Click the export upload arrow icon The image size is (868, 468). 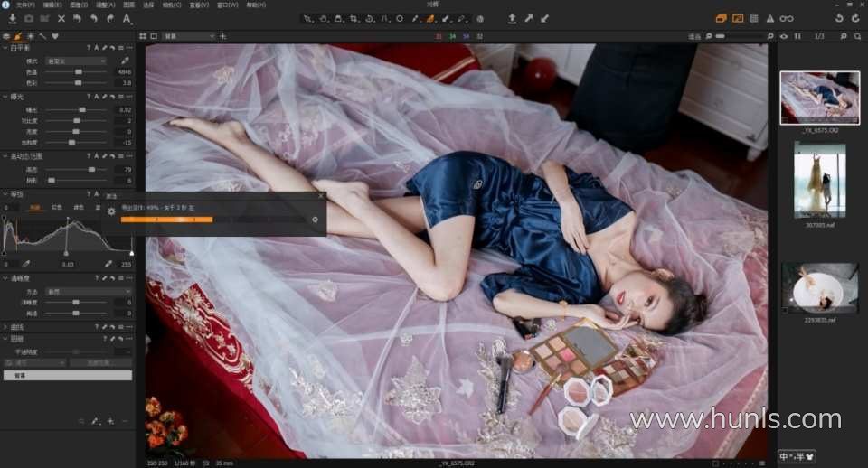513,18
